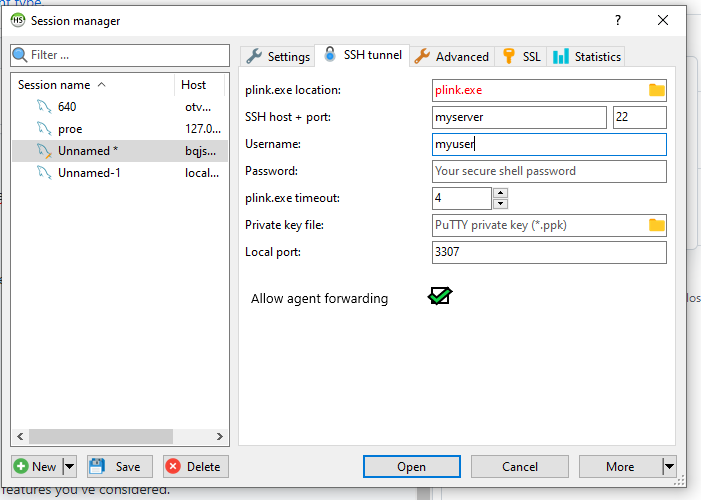Click the Private key file field
The height and width of the screenshot is (500, 701).
click(x=549, y=225)
